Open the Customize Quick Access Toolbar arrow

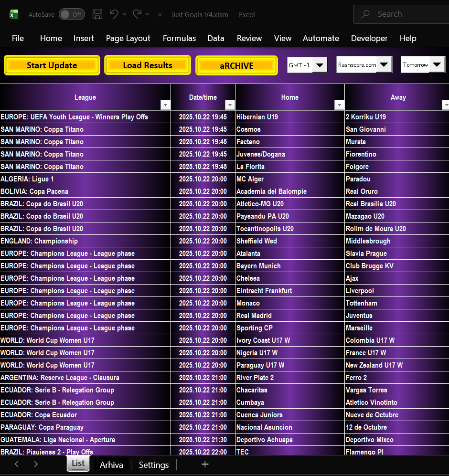tap(160, 15)
